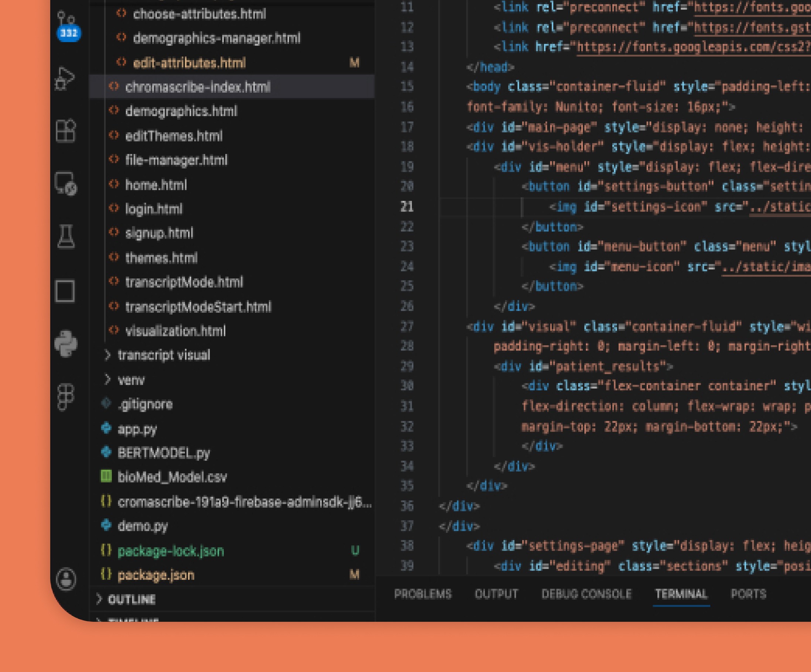Screen dimensions: 811x672
Task: Switch to the PROBLEMS tab
Action: pos(422,594)
